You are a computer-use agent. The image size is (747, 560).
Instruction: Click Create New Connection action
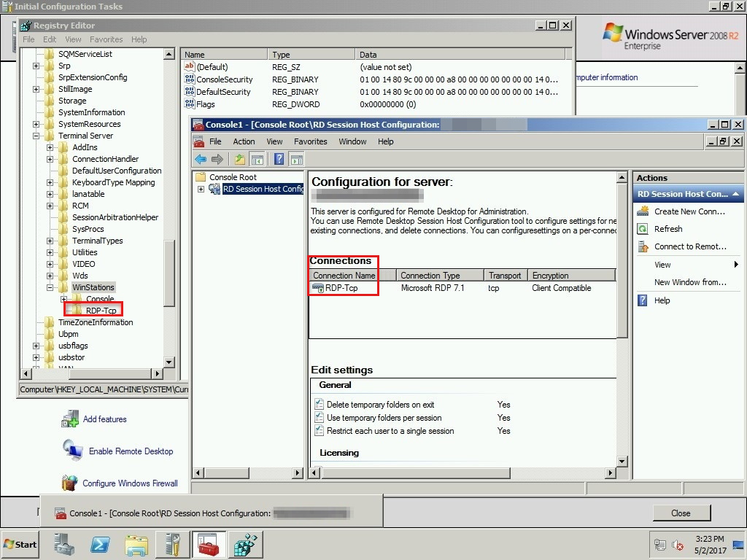pyautogui.click(x=689, y=211)
